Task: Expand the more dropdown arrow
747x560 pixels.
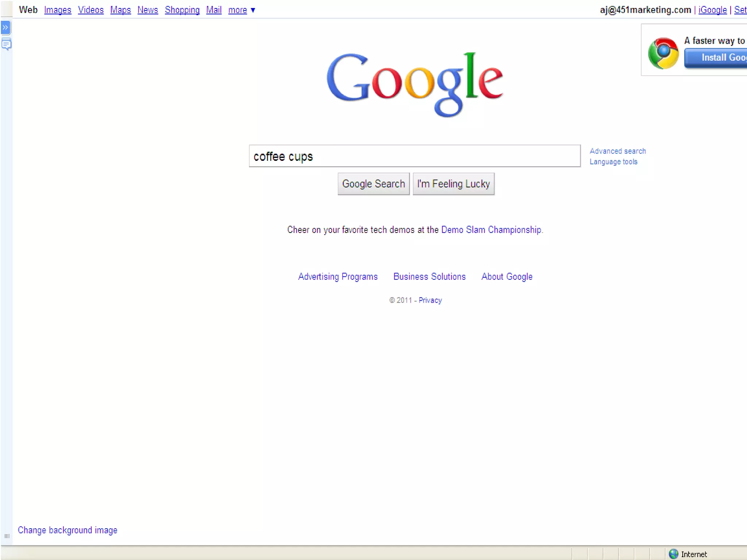Action: click(253, 10)
